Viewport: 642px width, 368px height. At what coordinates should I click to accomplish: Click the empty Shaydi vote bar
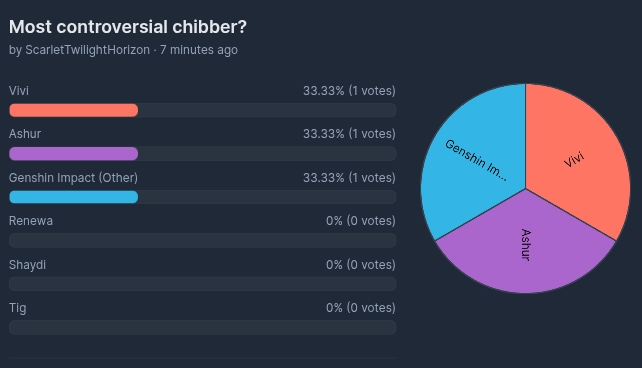coord(203,284)
